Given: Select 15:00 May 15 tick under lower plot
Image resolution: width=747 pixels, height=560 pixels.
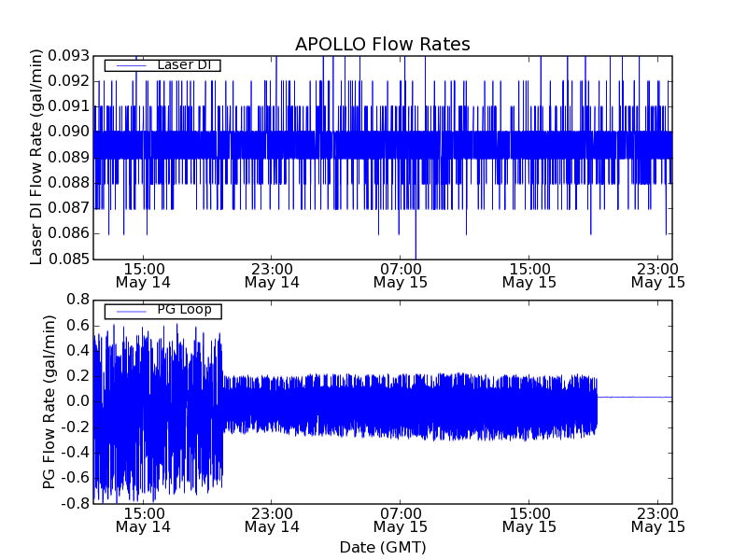Looking at the screenshot, I should click(x=529, y=520).
